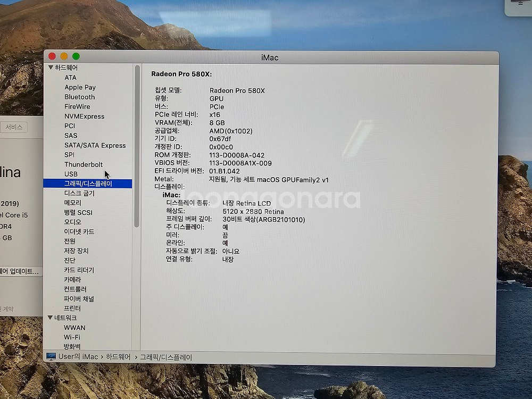532x399 pixels.
Task: Click the revision ID 0x00c0
Action: (x=221, y=147)
